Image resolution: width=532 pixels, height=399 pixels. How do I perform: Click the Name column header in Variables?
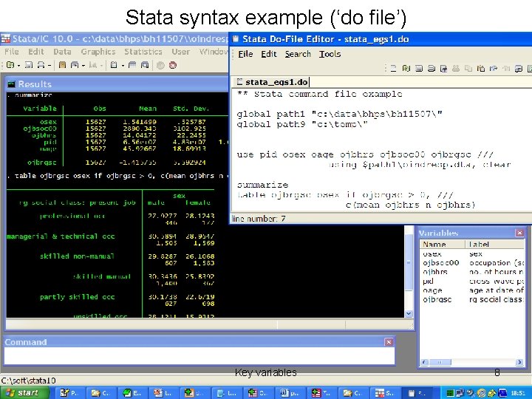pyautogui.click(x=443, y=245)
